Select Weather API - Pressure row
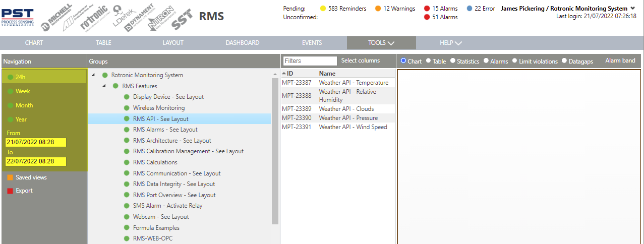 [x=338, y=118]
